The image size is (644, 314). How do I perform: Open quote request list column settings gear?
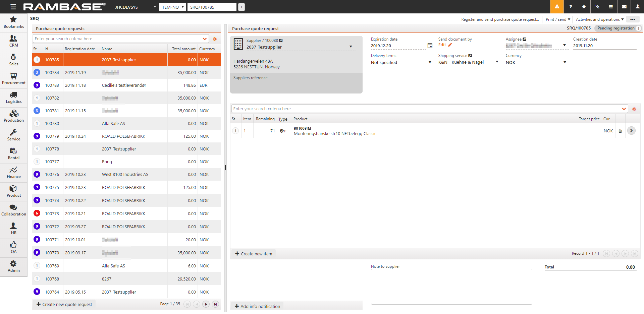215,39
